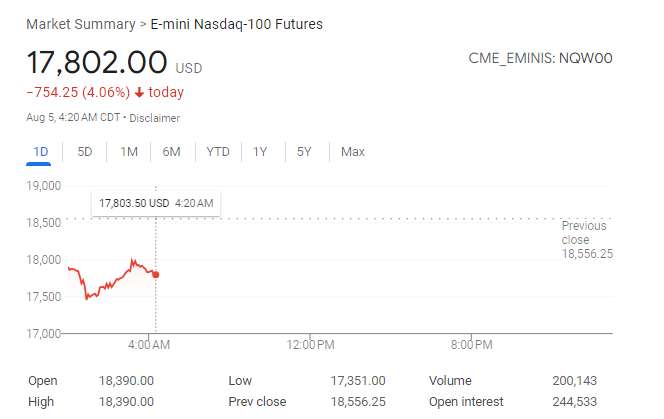The height and width of the screenshot is (419, 664).
Task: Open the Disclaimer link
Action: [x=155, y=118]
